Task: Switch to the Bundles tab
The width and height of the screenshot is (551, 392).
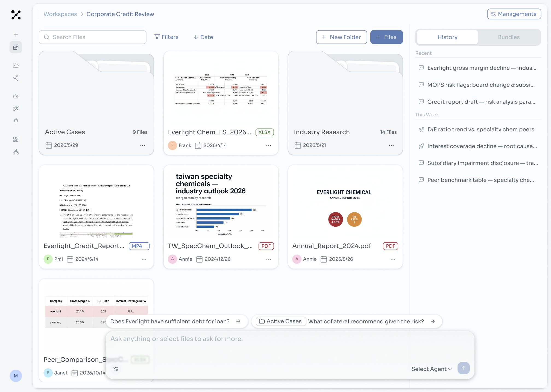Action: (x=509, y=37)
